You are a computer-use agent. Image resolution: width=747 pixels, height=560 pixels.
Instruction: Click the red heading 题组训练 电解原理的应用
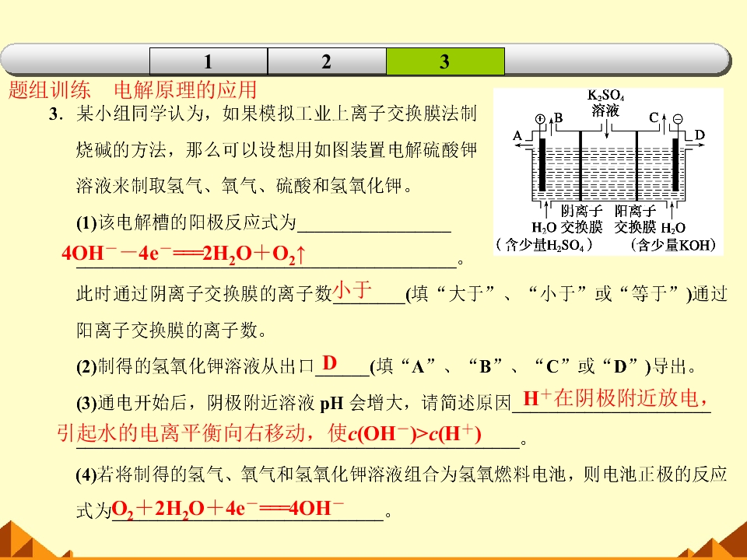coord(132,89)
